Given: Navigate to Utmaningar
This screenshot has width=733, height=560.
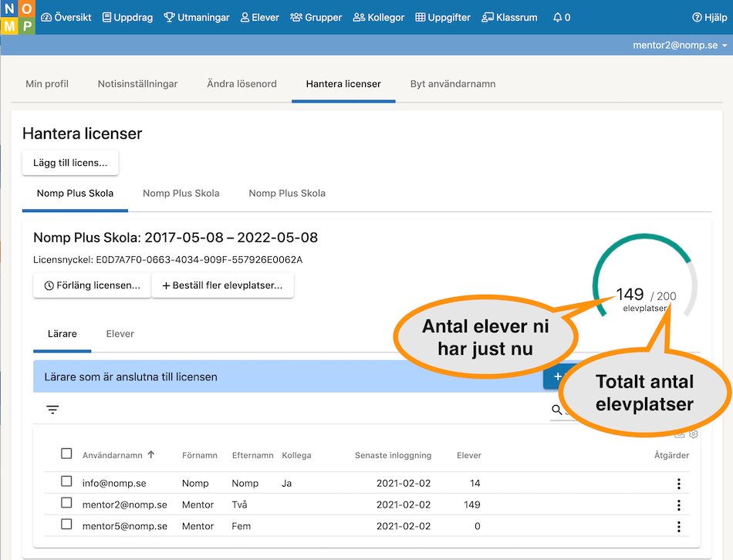Looking at the screenshot, I should tap(196, 17).
